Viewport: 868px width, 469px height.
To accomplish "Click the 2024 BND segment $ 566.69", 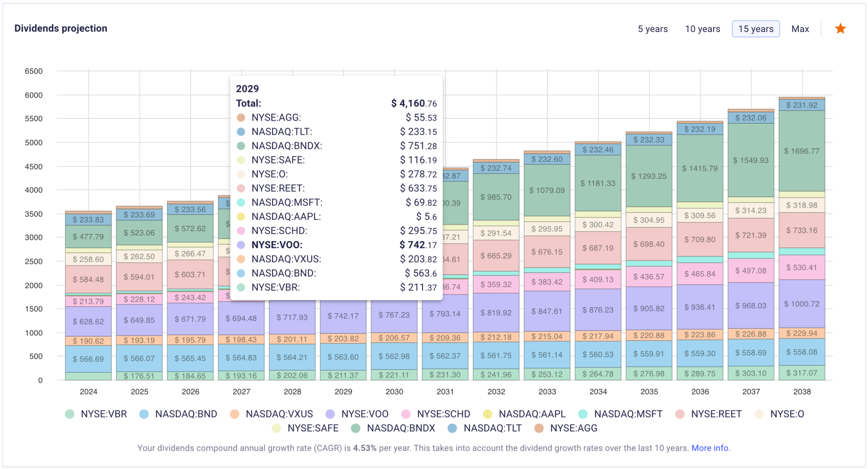I will coord(88,359).
